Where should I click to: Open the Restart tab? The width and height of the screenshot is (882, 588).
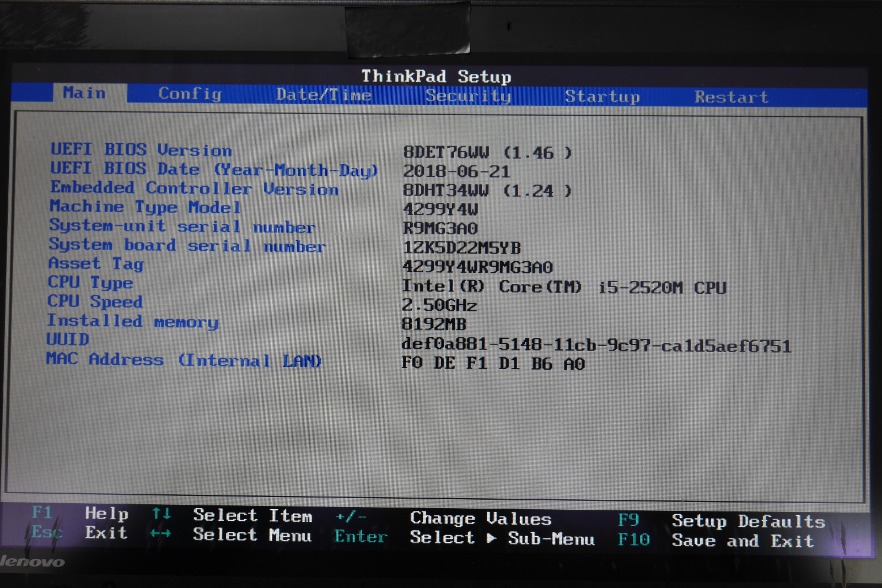click(731, 97)
